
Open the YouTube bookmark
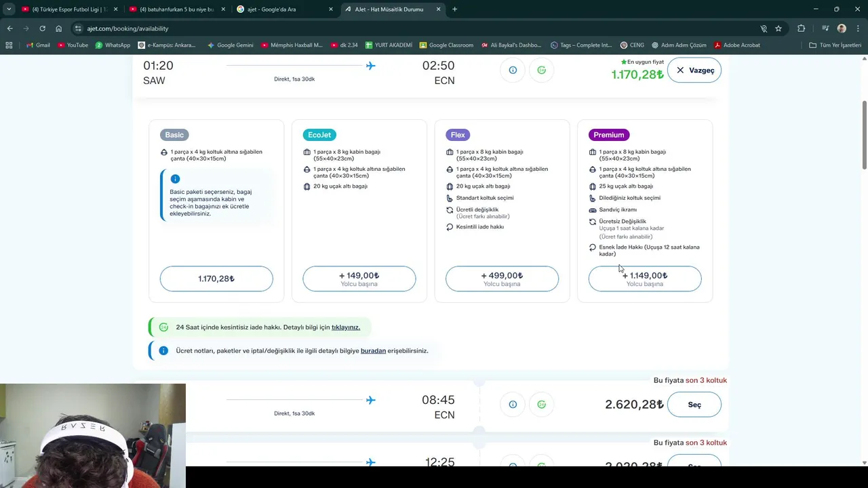tap(73, 45)
